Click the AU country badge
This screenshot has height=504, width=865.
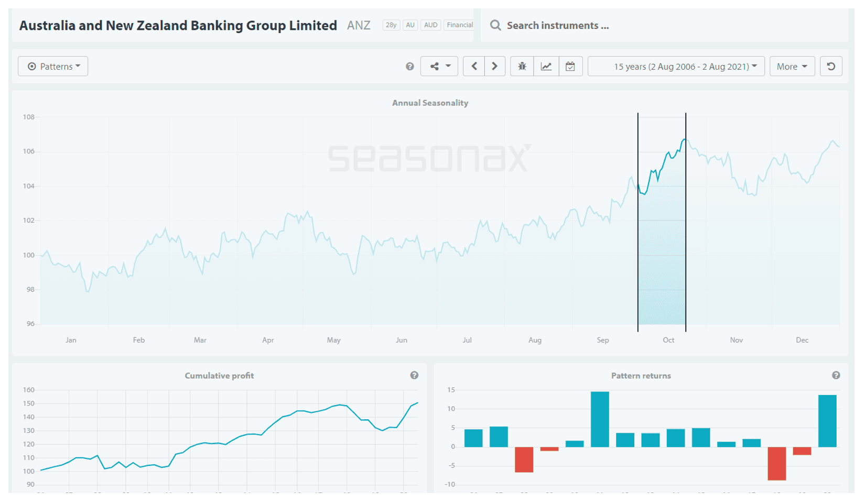410,25
